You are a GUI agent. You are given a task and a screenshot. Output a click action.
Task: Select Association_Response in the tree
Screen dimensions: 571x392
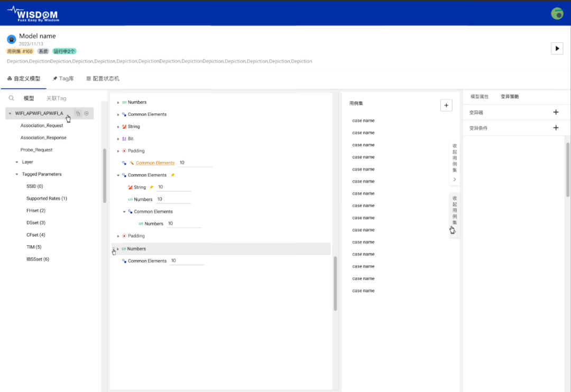coord(43,137)
